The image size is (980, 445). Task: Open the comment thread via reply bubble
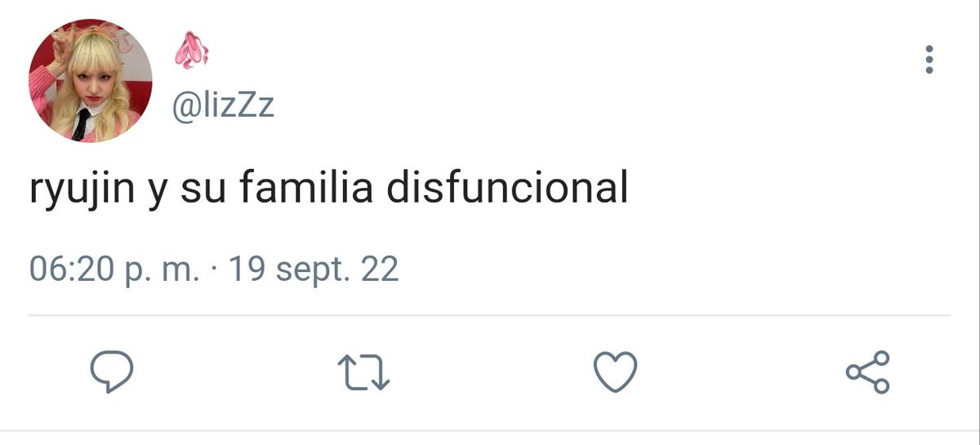point(111,372)
